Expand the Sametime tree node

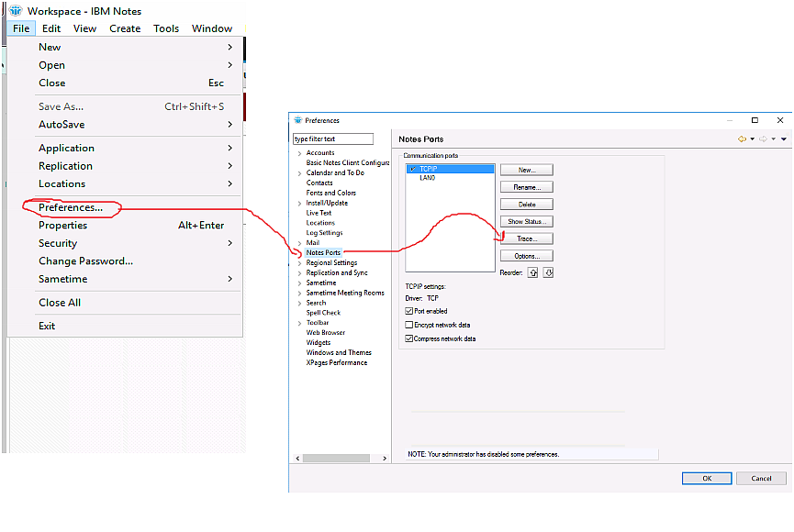click(300, 283)
